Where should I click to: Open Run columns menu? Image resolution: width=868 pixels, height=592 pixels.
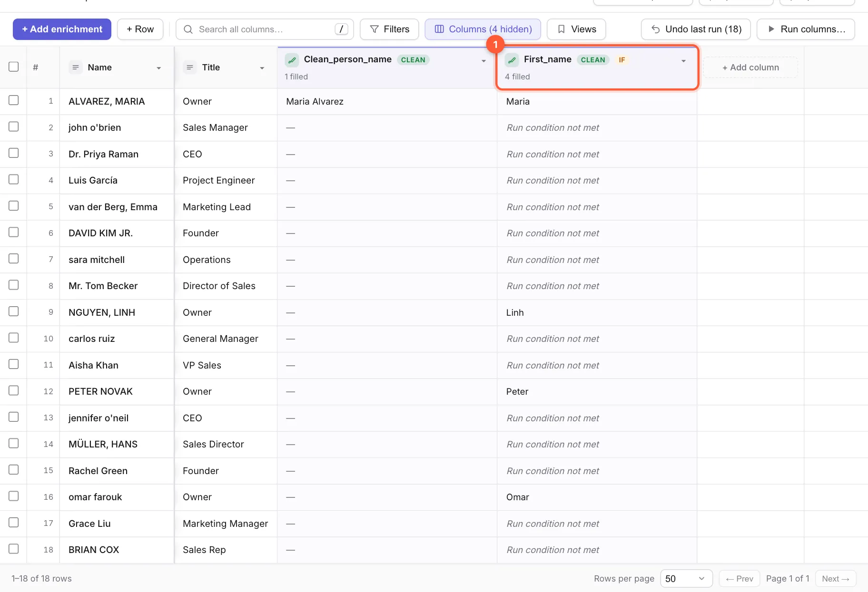(x=806, y=29)
